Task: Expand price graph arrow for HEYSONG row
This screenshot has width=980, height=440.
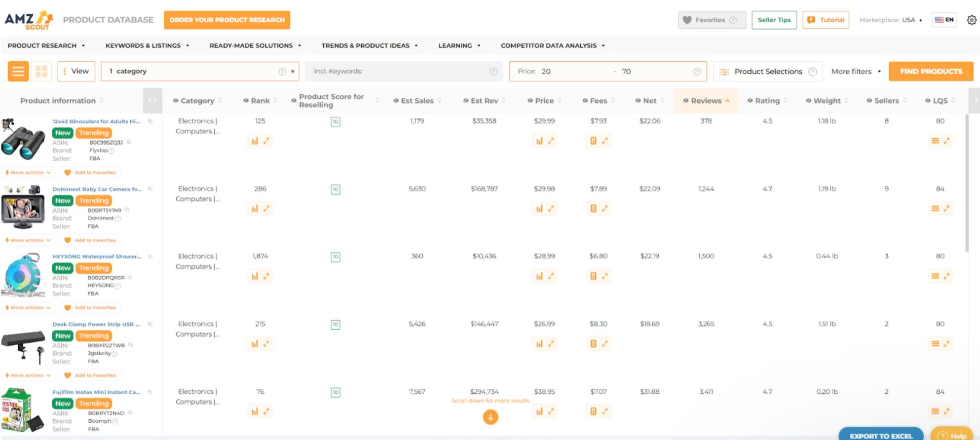Action: pyautogui.click(x=551, y=276)
